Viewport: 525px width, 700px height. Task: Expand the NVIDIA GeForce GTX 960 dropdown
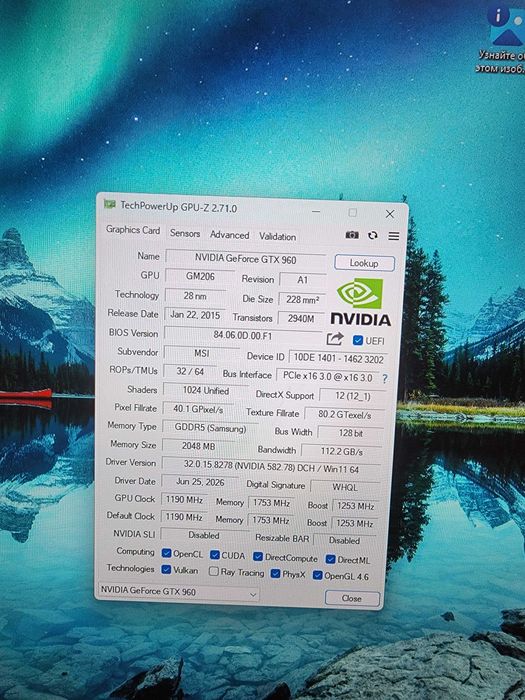(x=178, y=592)
